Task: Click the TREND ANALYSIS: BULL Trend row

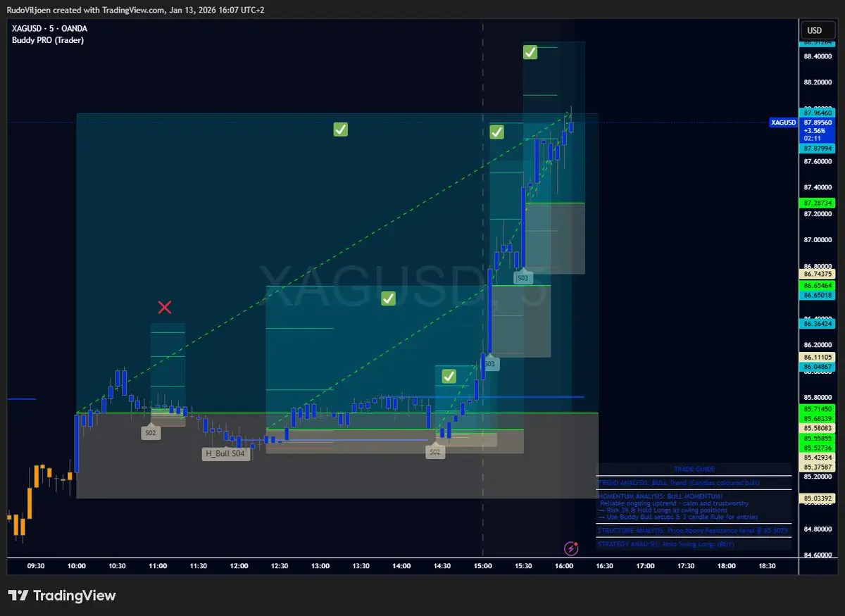Action: (694, 484)
